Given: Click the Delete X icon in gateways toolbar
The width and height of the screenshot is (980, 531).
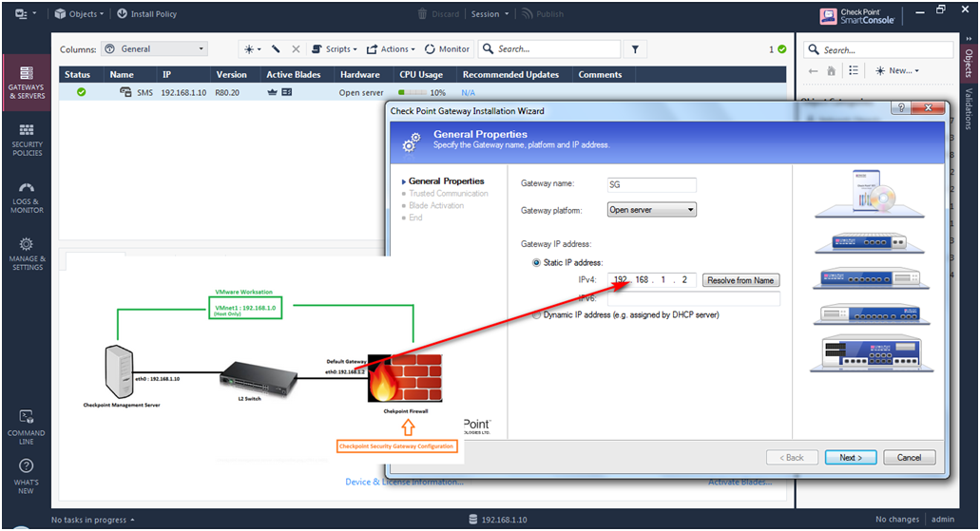Looking at the screenshot, I should [x=296, y=48].
